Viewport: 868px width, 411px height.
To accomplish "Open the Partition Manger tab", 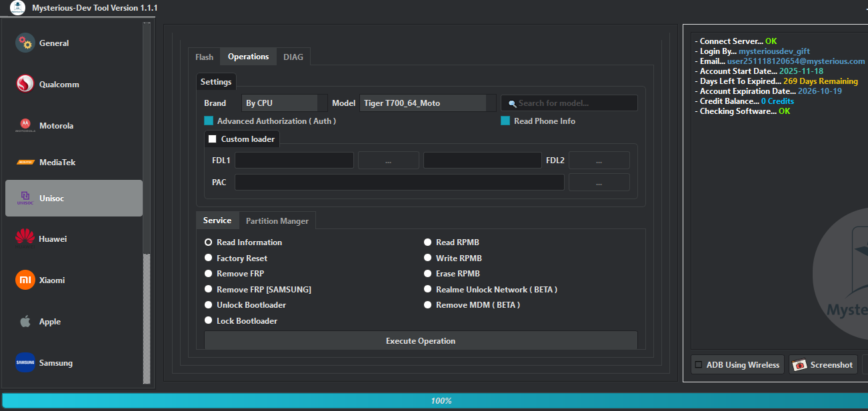I will tap(277, 220).
